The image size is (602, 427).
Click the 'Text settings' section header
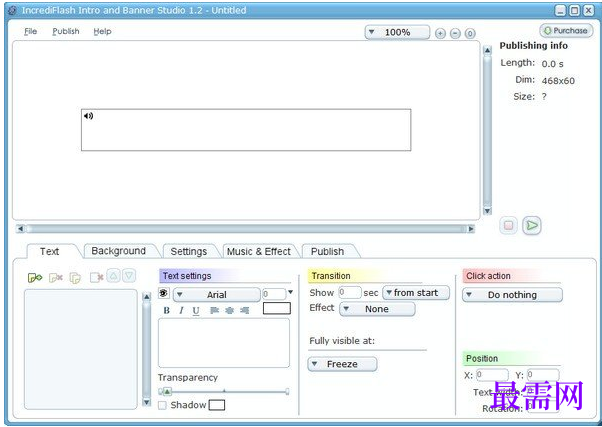click(187, 276)
